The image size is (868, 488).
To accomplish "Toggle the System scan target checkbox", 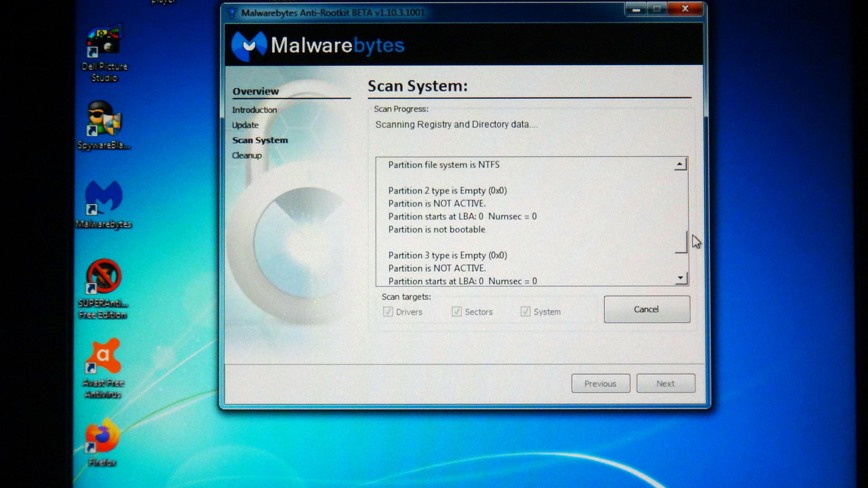I will point(525,312).
